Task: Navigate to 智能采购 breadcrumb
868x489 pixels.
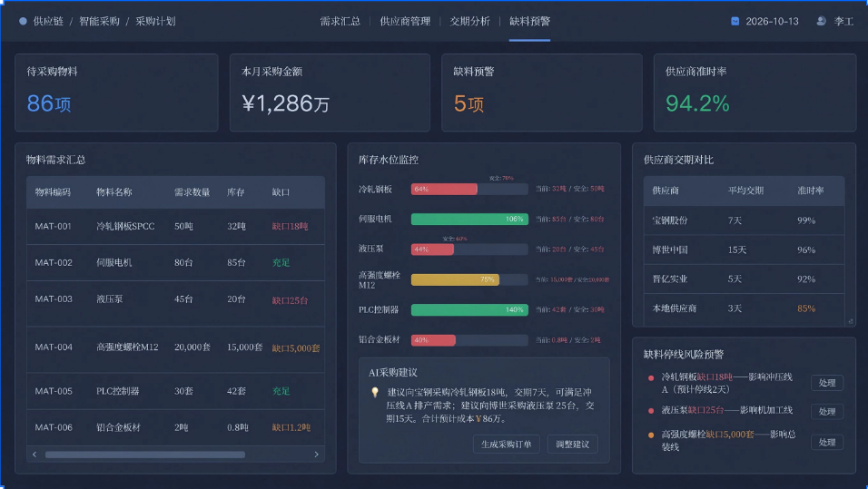Action: pyautogui.click(x=99, y=21)
